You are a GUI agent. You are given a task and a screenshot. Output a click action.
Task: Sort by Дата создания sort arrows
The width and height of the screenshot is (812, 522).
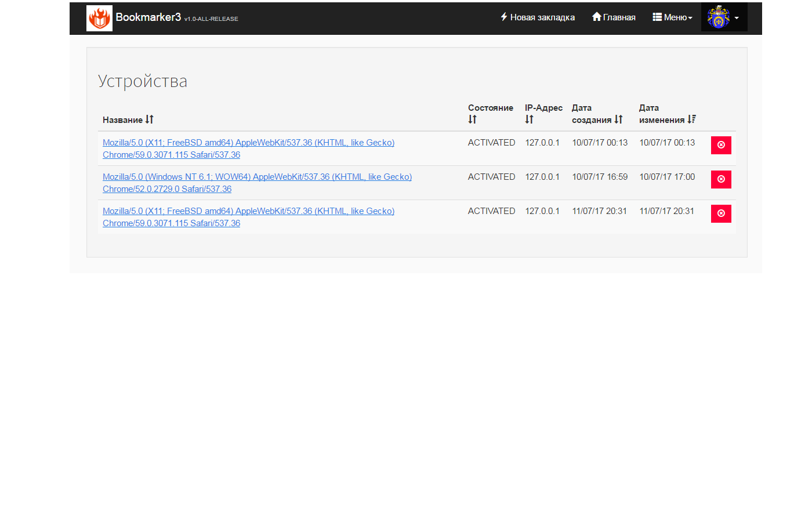(x=618, y=119)
